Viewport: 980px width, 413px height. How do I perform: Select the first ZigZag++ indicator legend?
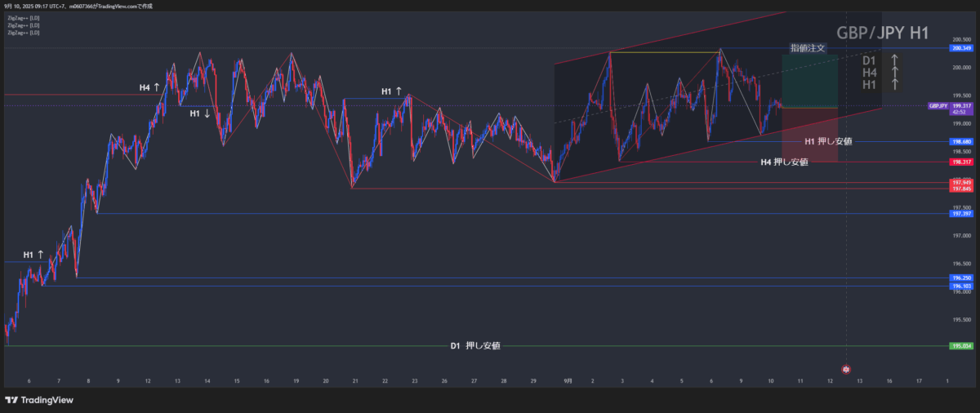[22, 18]
